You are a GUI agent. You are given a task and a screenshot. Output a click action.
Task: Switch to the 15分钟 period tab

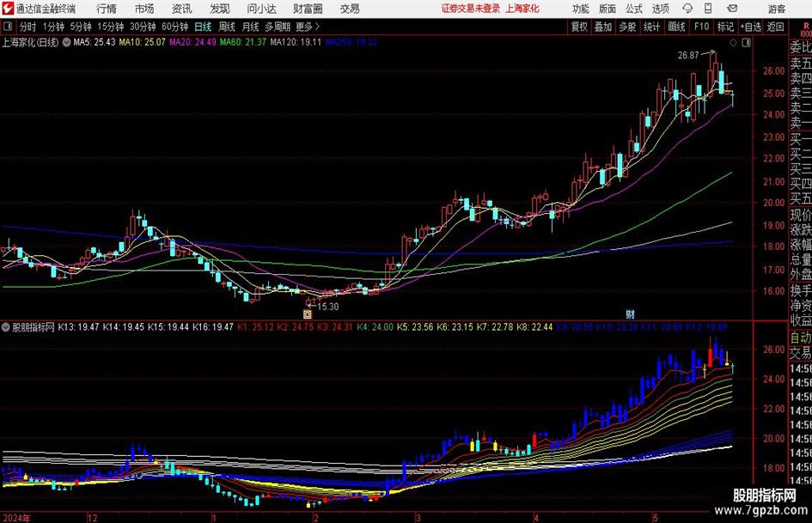point(111,27)
